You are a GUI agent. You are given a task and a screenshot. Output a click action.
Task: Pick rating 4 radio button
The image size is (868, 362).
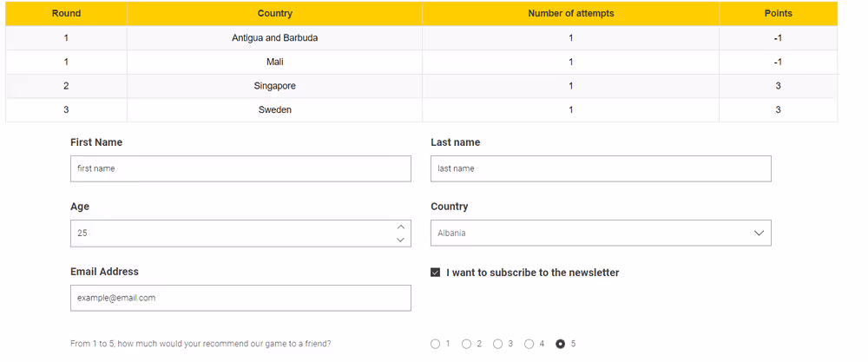529,344
